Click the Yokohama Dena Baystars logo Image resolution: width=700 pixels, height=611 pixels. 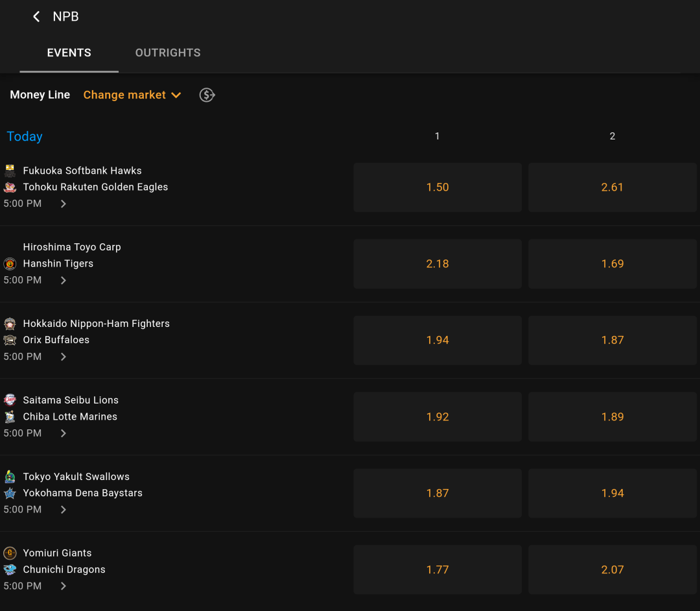click(10, 493)
